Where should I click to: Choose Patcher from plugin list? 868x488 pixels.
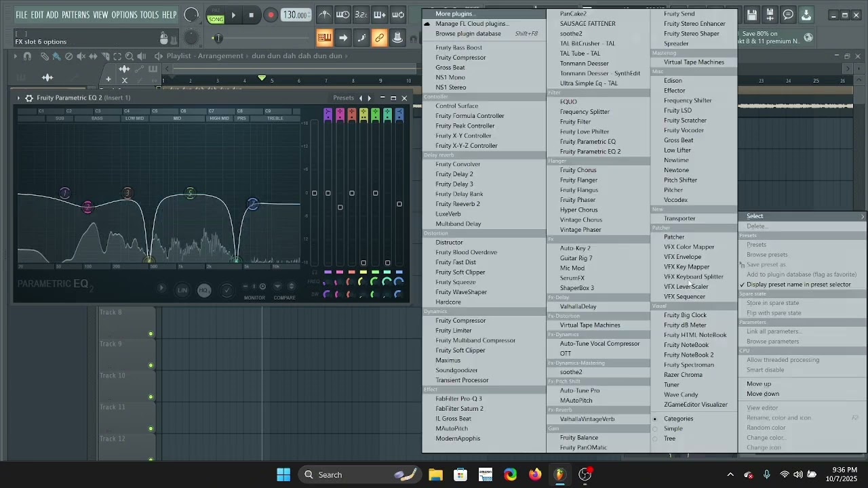tap(674, 237)
